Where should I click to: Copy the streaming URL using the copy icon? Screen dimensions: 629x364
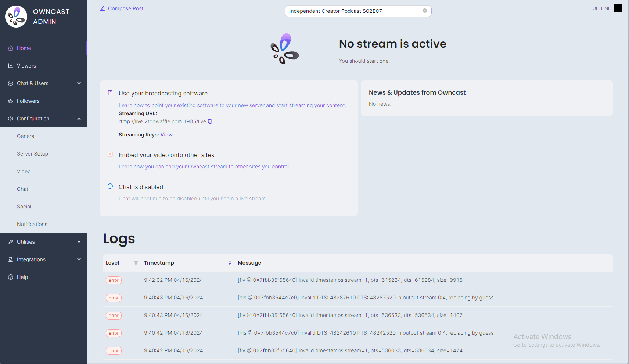tap(210, 121)
